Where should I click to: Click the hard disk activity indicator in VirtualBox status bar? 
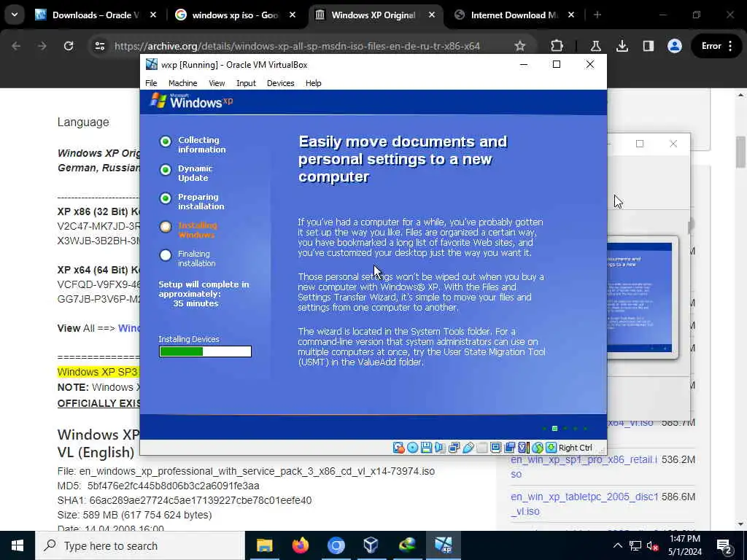click(x=398, y=448)
